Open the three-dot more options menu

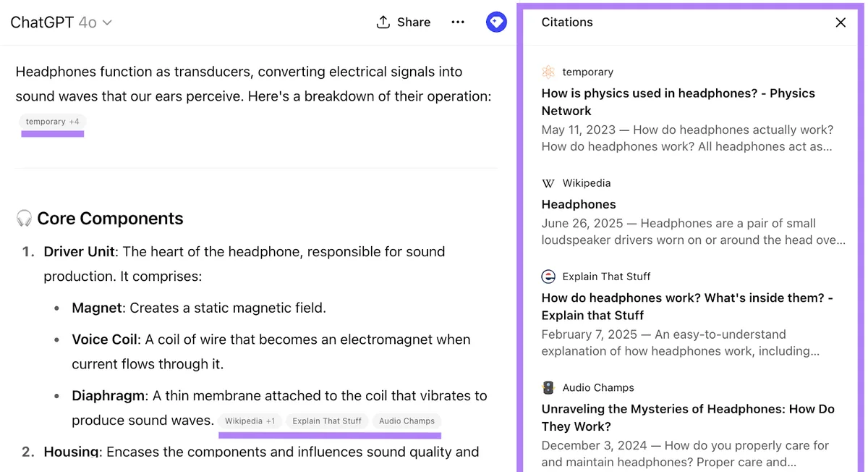coord(458,22)
